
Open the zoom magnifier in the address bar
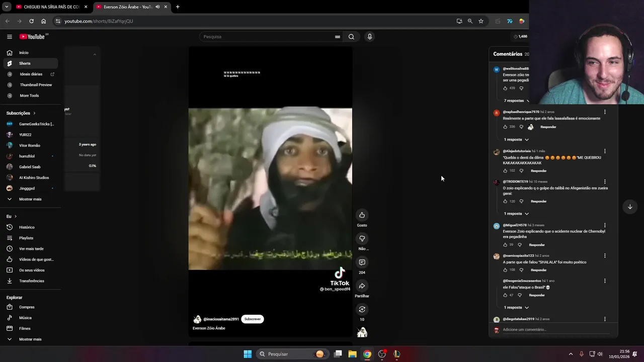470,21
